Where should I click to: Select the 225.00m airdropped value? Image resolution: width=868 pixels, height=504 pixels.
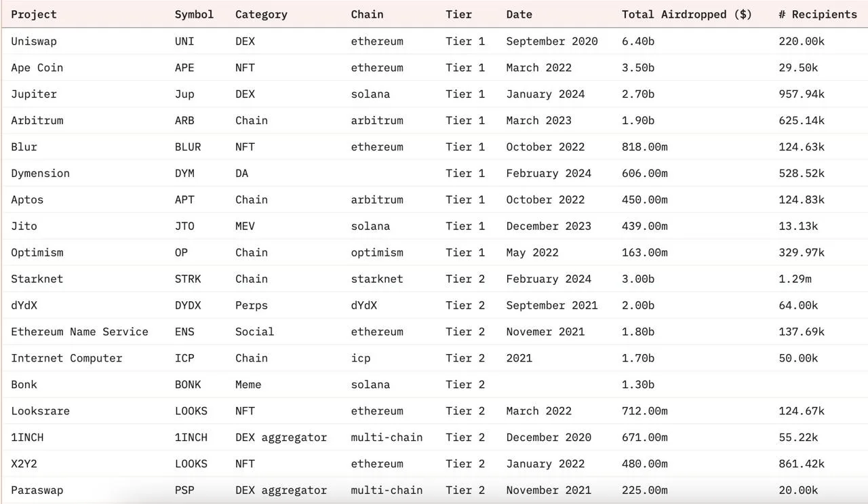pos(645,491)
